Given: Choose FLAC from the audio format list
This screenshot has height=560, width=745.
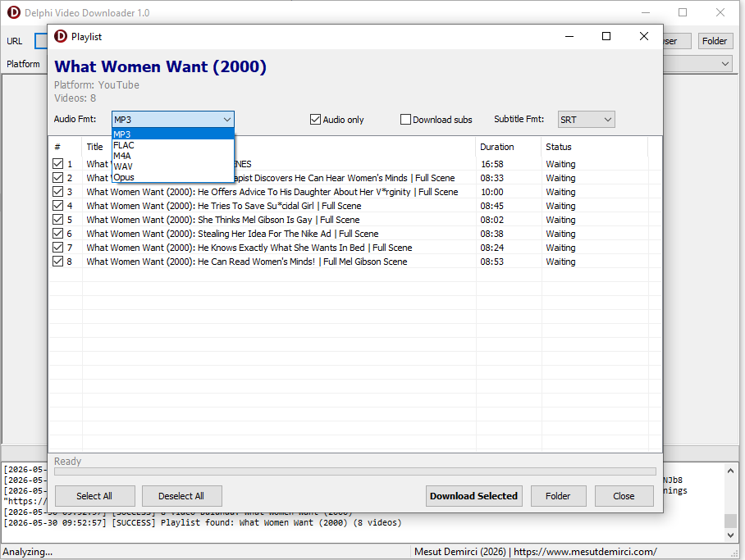Looking at the screenshot, I should click(x=173, y=145).
